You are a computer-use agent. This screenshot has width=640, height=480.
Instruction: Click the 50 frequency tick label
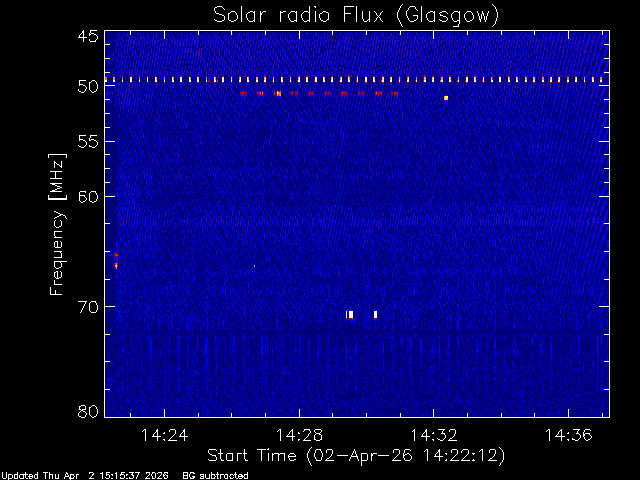[x=88, y=86]
